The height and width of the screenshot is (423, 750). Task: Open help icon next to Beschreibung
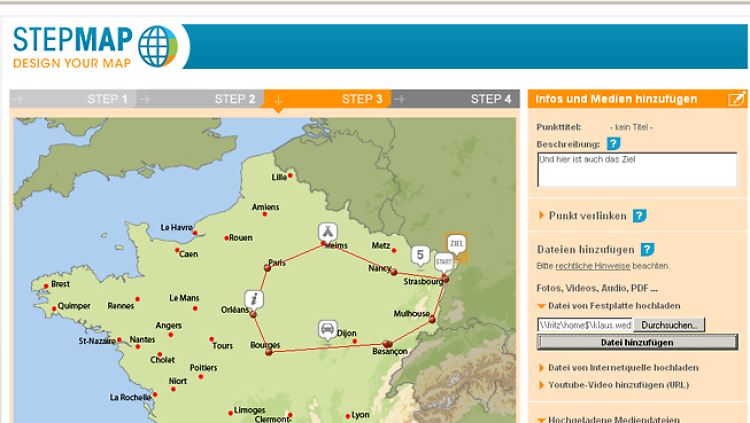coord(614,143)
